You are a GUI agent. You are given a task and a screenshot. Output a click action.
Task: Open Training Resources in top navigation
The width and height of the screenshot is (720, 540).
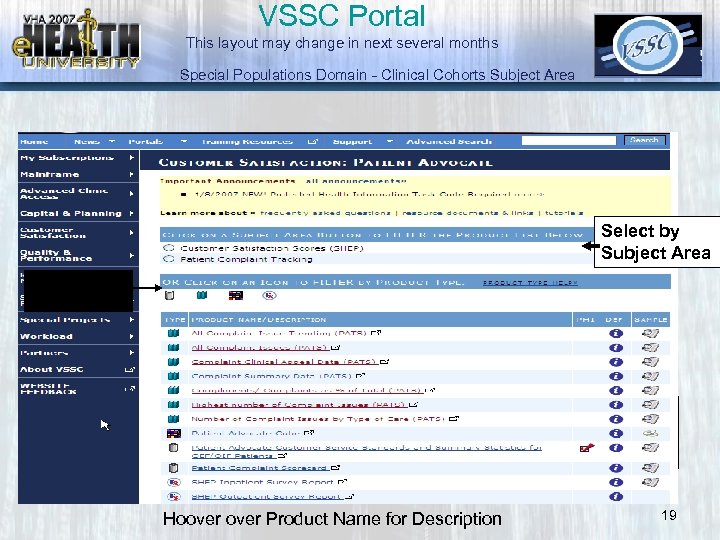[x=247, y=141]
